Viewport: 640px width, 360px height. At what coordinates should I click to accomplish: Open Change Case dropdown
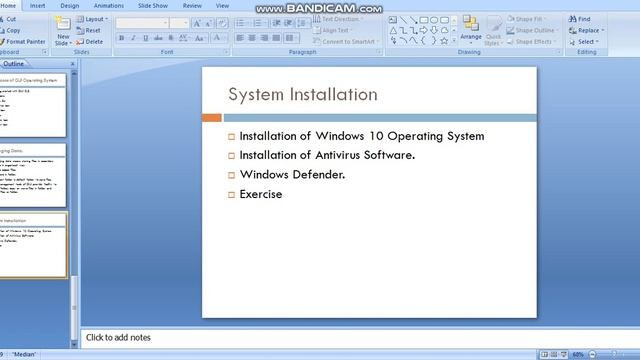tap(200, 38)
